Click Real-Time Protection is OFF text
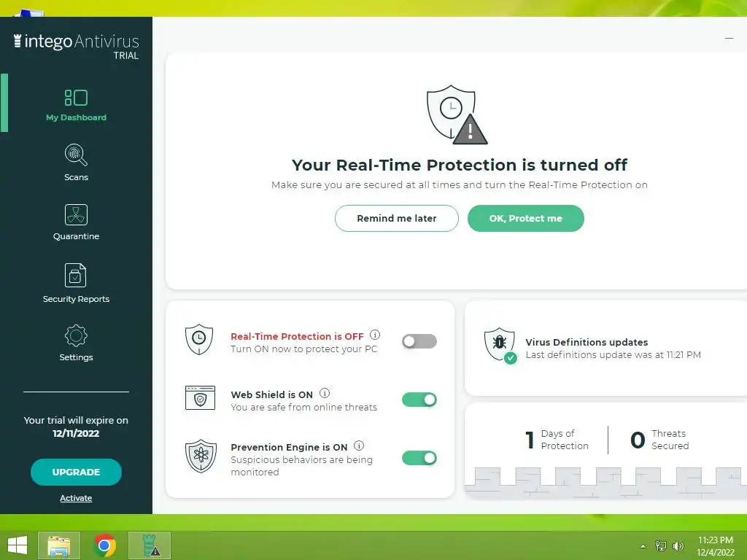 [x=297, y=336]
